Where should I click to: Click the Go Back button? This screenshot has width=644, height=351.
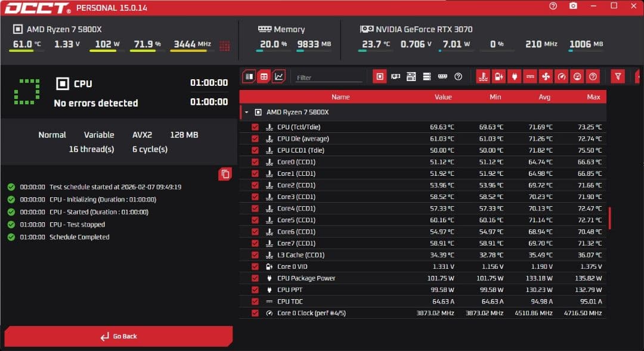(119, 337)
